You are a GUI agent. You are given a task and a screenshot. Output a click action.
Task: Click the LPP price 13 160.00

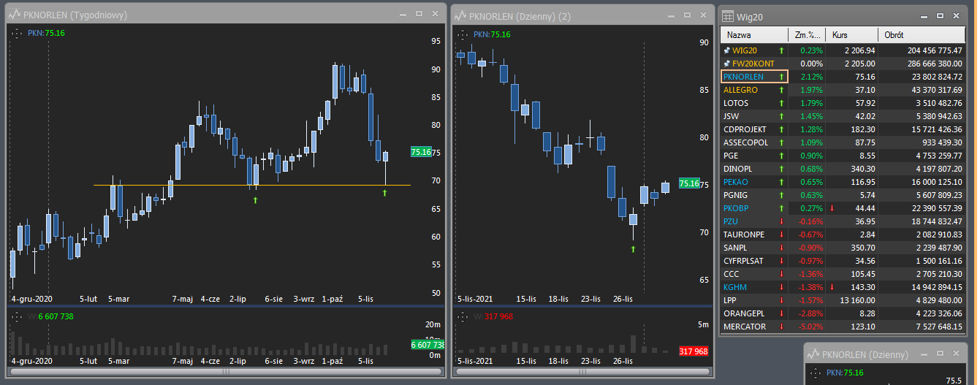tap(857, 300)
